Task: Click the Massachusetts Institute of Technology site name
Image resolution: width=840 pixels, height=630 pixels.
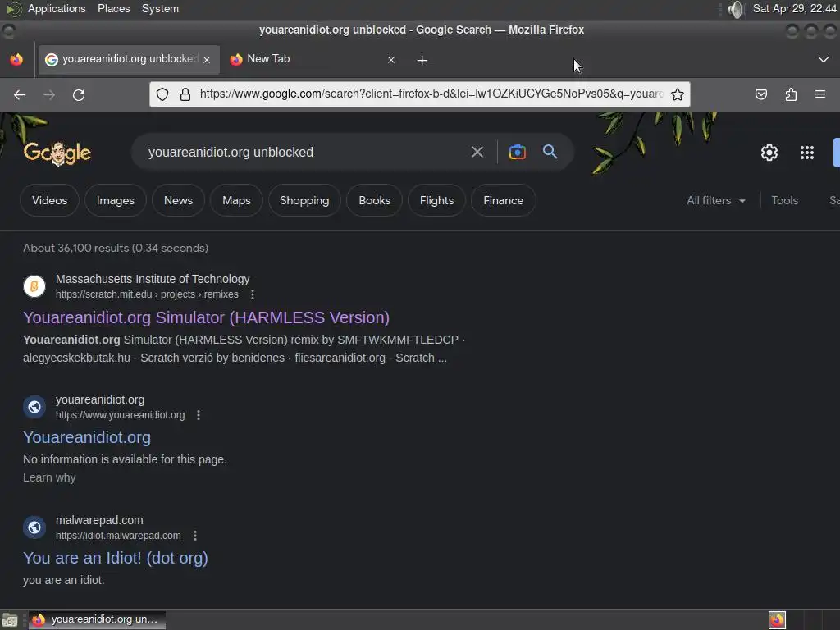Action: [x=153, y=279]
